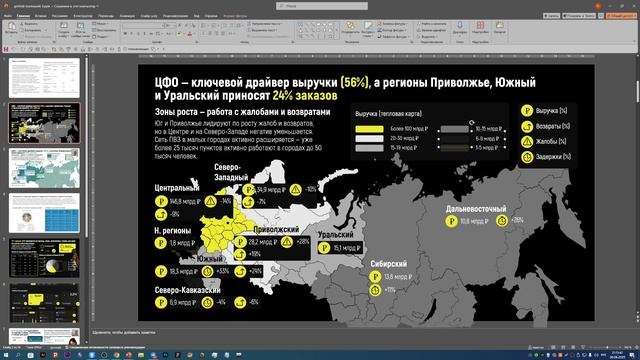
Task: Switch to the Transitions (Переходы) tab
Action: pos(106,16)
